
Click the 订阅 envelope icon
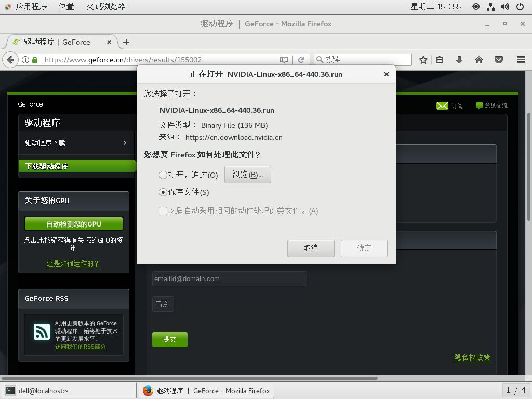click(x=442, y=106)
